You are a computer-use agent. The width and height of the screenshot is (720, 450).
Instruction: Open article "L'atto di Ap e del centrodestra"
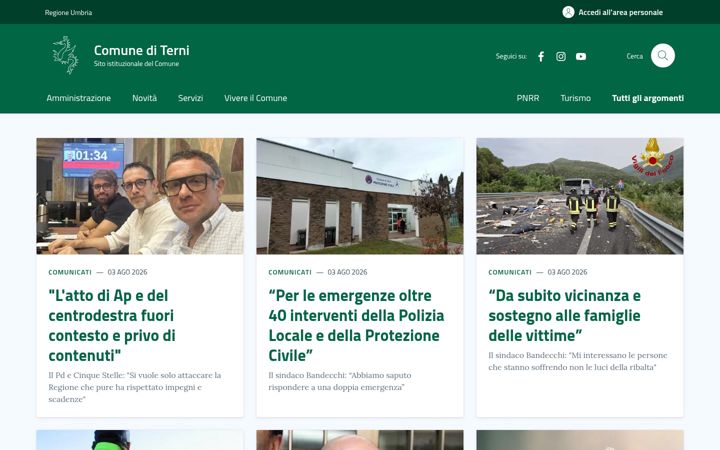(x=112, y=326)
